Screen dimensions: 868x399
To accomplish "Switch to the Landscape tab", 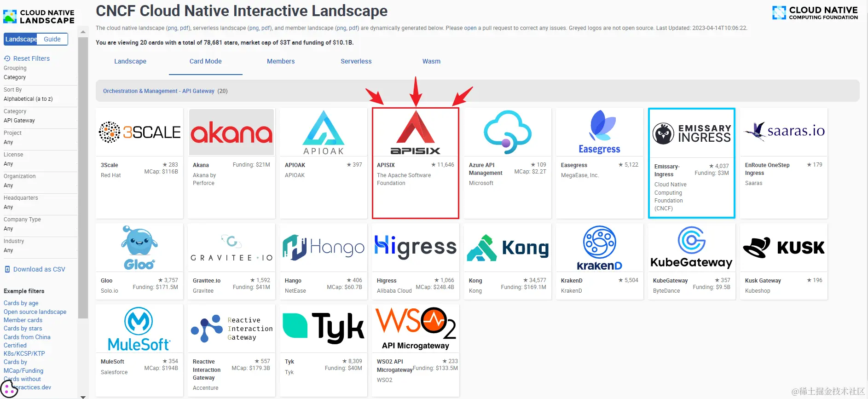I will point(130,61).
